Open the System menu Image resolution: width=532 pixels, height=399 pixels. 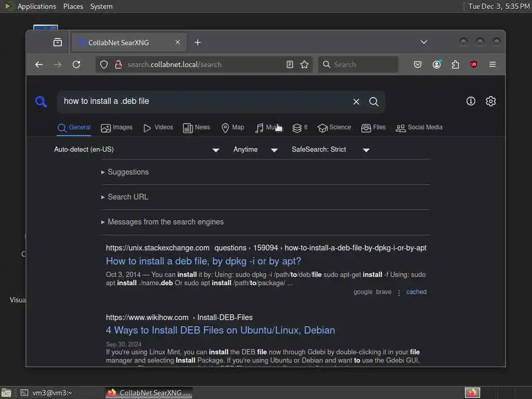pos(101,6)
